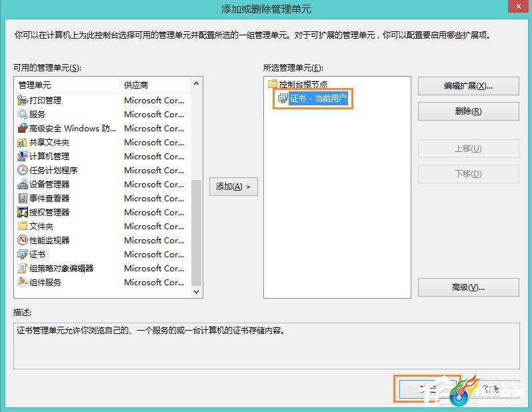The image size is (532, 412).
Task: Select the 事件查看器 row text
Action: tap(49, 198)
